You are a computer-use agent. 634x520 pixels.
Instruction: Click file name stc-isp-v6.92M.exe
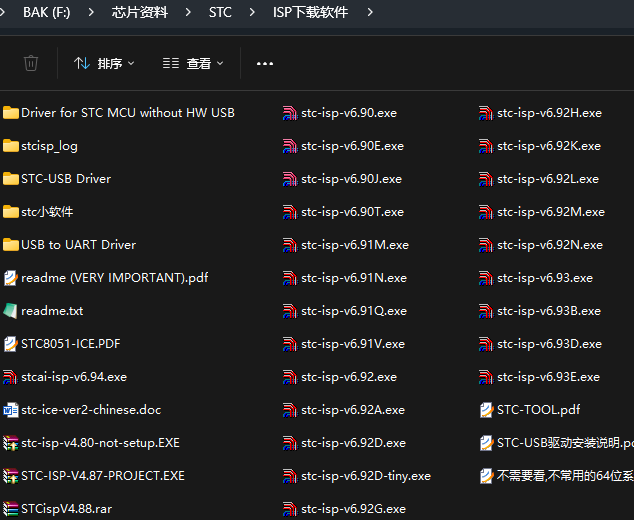pyautogui.click(x=551, y=212)
